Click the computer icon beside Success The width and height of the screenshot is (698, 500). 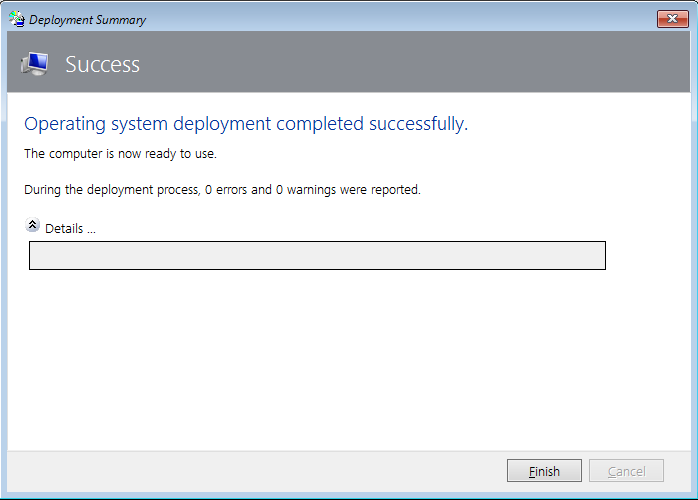tap(35, 64)
